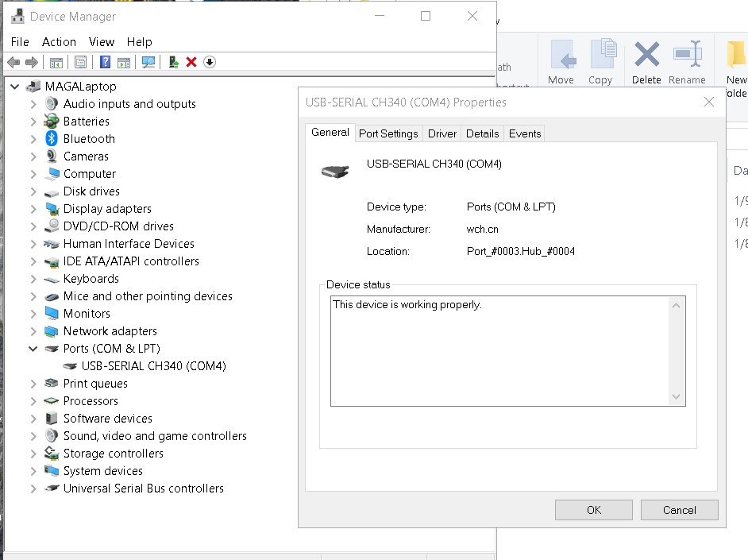The width and height of the screenshot is (748, 560).
Task: Collapse the Ports (COM & LPT) node
Action: [x=33, y=349]
